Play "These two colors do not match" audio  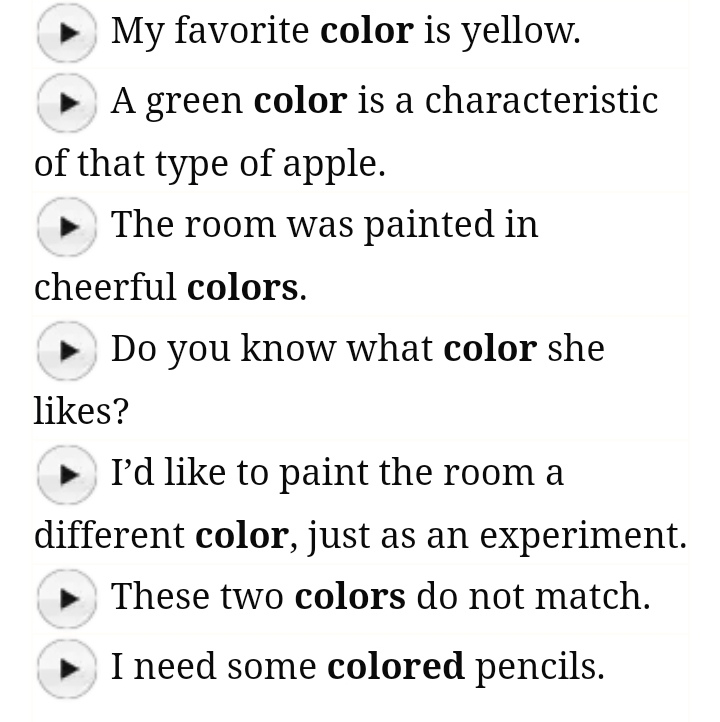click(x=66, y=599)
